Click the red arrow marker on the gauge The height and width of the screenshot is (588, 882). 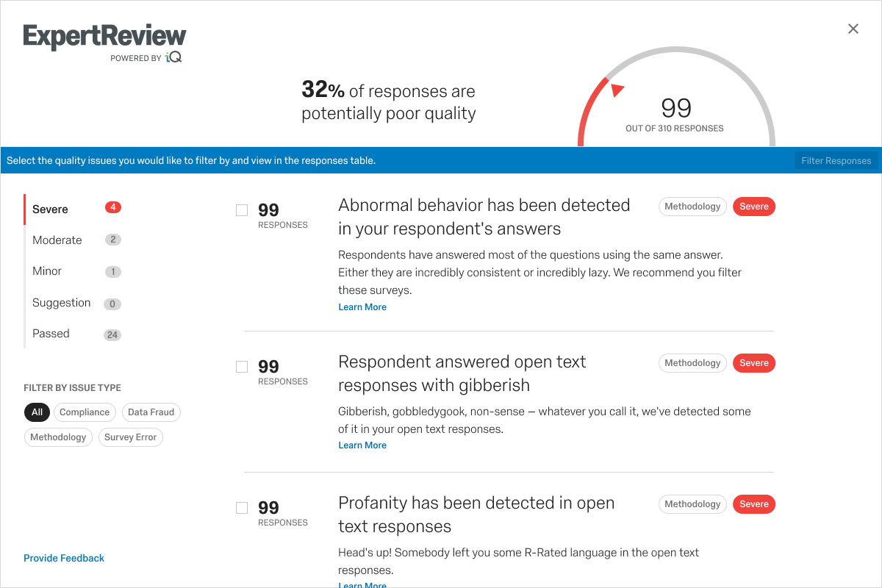point(617,90)
